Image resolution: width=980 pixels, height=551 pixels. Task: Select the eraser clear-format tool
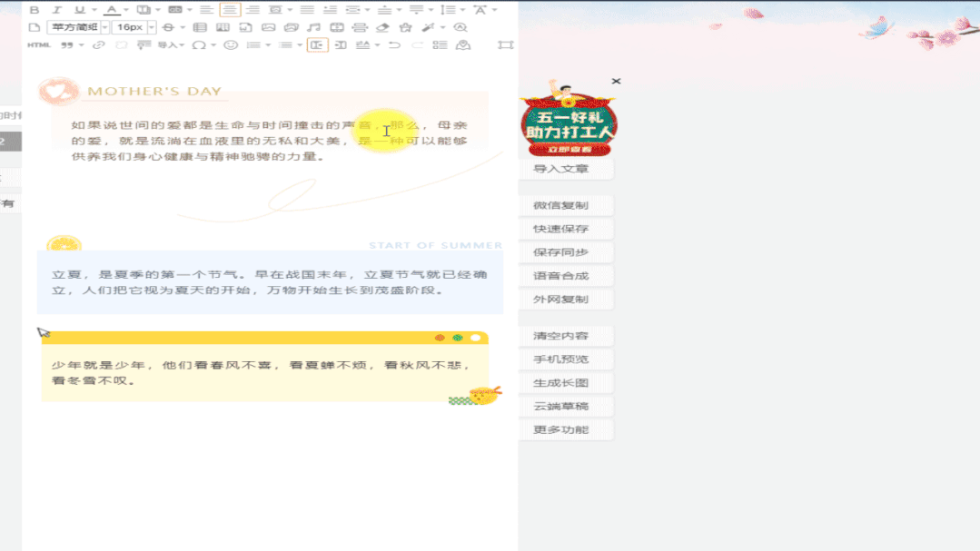(382, 27)
